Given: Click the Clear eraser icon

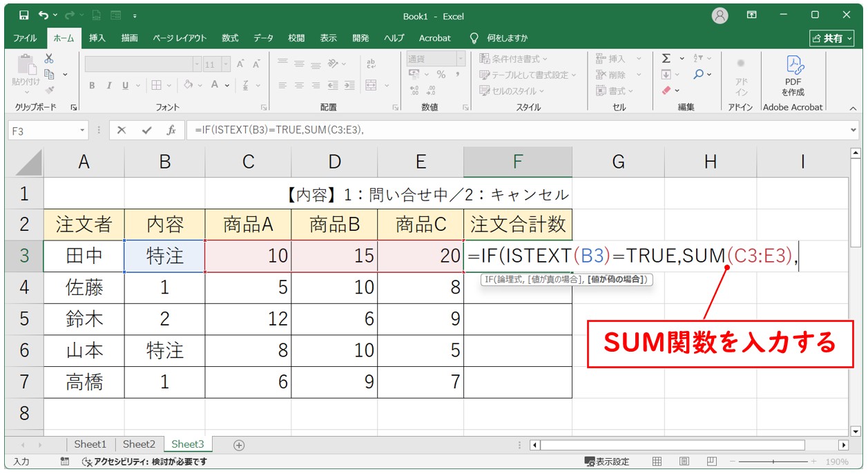Looking at the screenshot, I should point(666,91).
